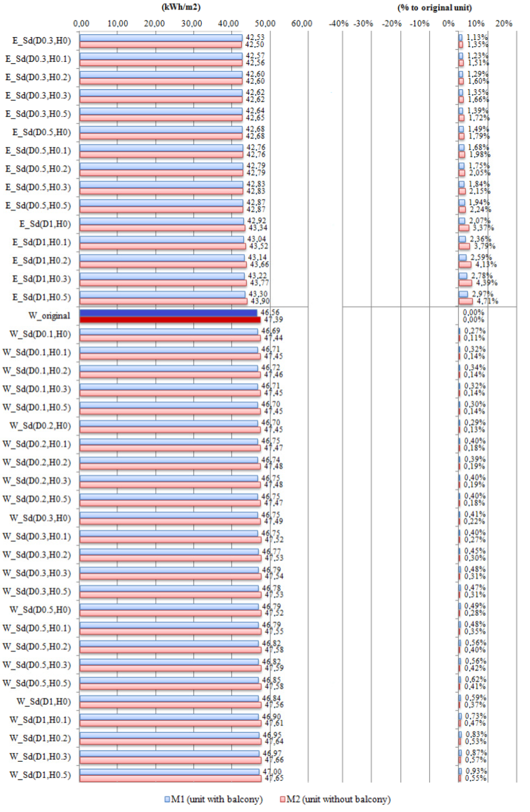Click the row label 'W_Sd(D0.2,H0)'
Screen dimensions: 530x812
click(40, 426)
